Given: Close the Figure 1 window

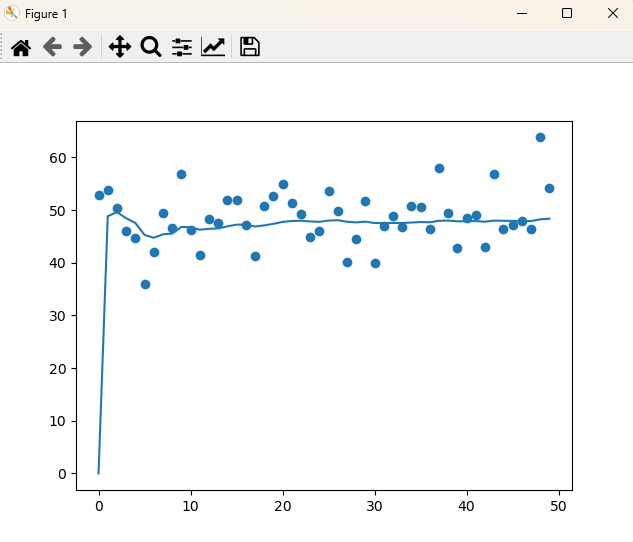Looking at the screenshot, I should click(612, 13).
